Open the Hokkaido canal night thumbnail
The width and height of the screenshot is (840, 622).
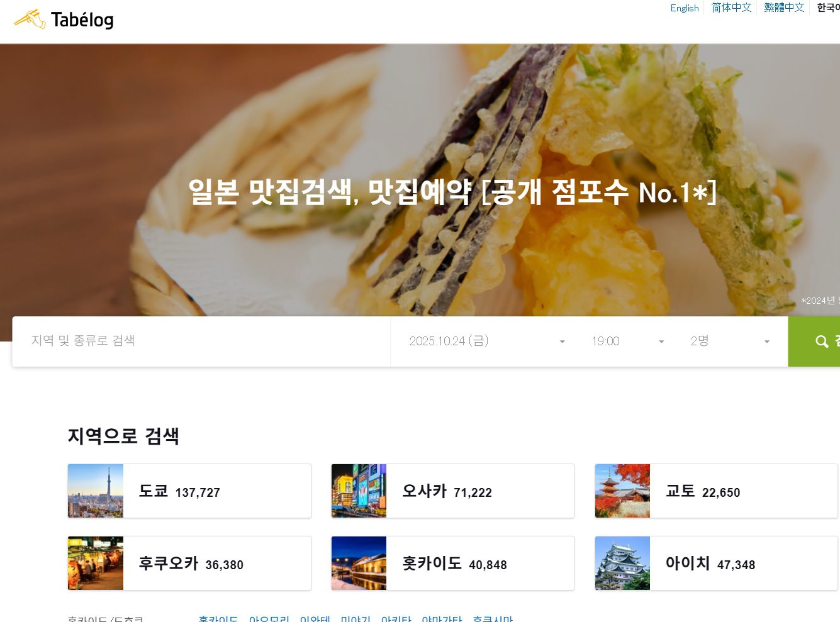[359, 564]
